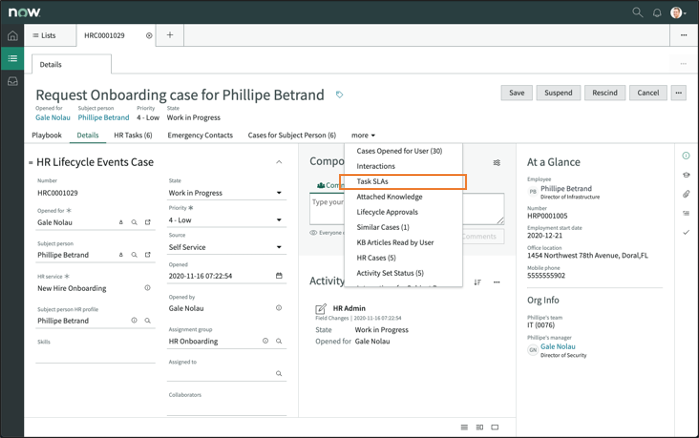Search Subject person HR profile lookup
Viewport: 699px width, 438px height.
click(x=148, y=321)
